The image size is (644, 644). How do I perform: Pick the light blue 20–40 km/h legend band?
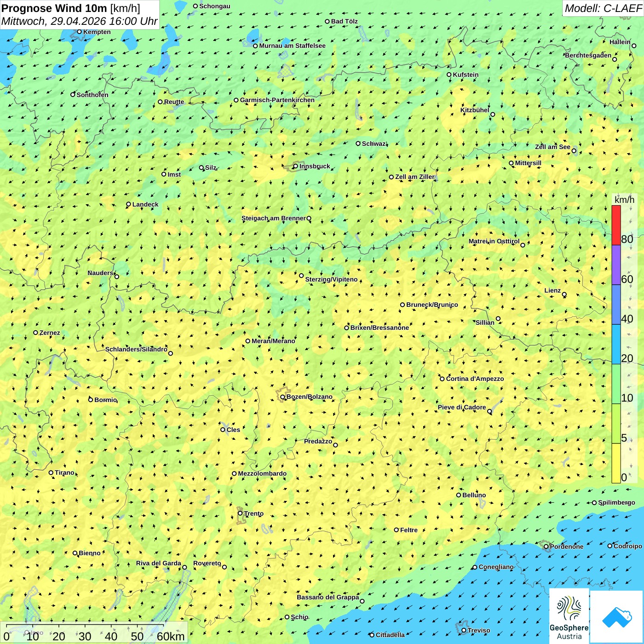pos(616,345)
